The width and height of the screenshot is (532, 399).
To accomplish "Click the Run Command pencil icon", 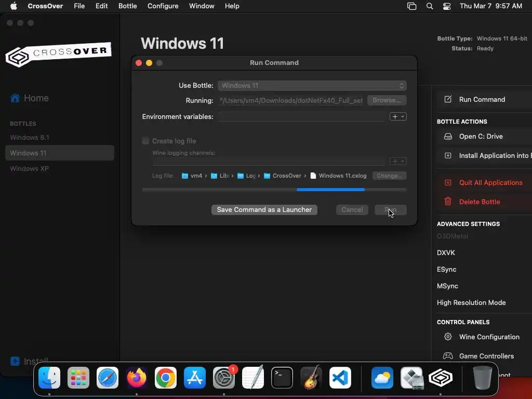I will point(448,99).
